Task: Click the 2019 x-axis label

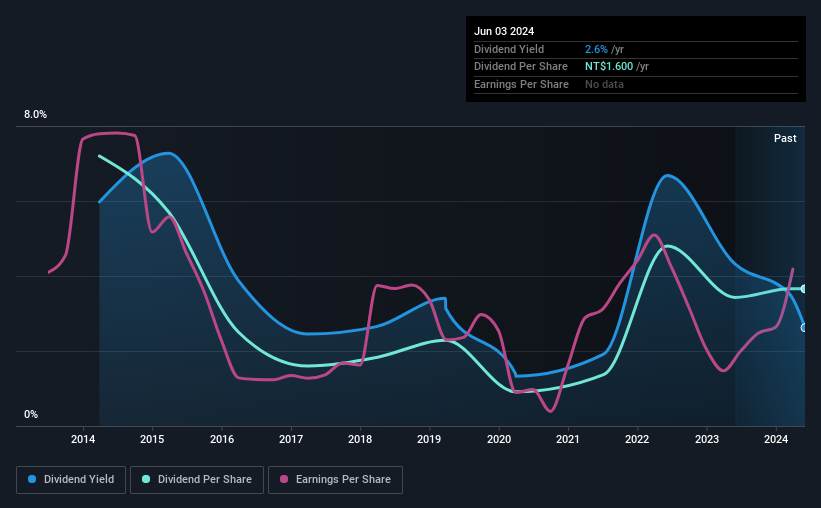Action: coord(429,439)
